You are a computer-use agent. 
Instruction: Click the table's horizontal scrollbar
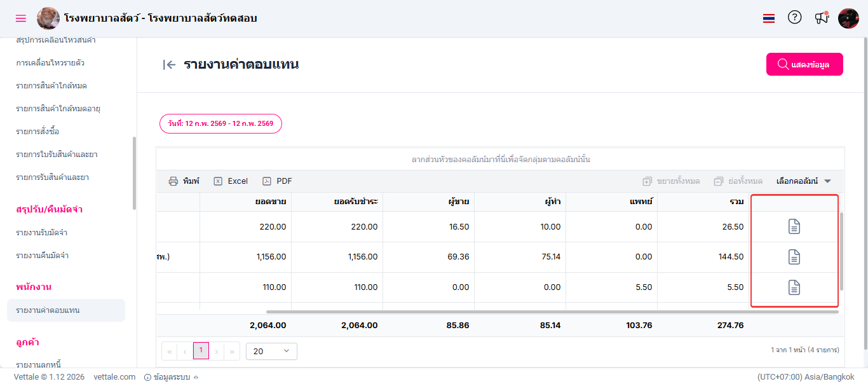pyautogui.click(x=552, y=312)
